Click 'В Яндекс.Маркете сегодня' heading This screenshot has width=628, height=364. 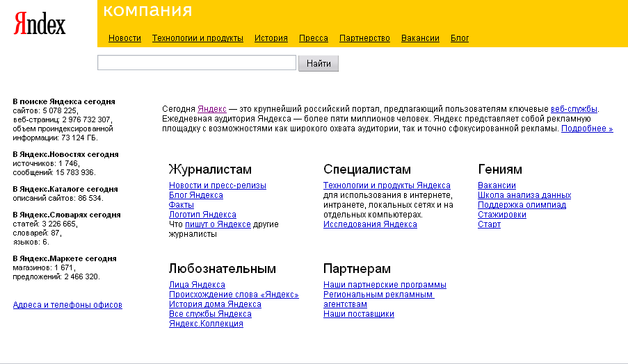point(65,259)
